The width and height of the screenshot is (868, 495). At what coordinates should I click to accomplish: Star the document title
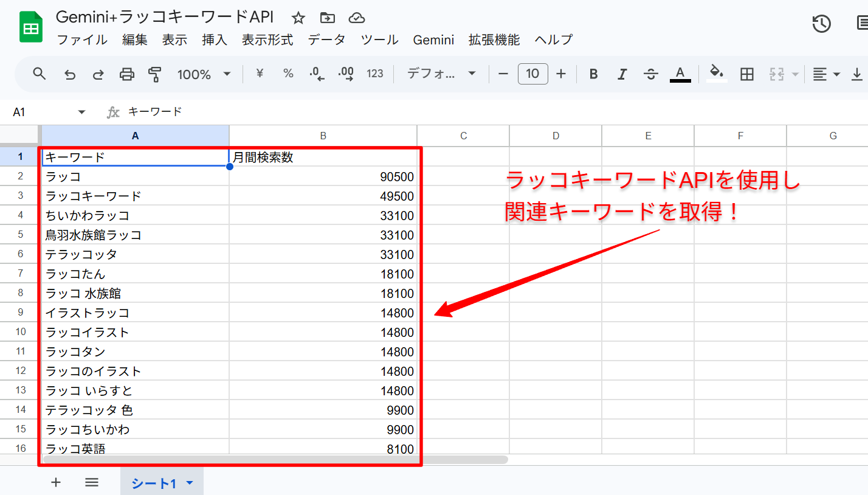298,18
